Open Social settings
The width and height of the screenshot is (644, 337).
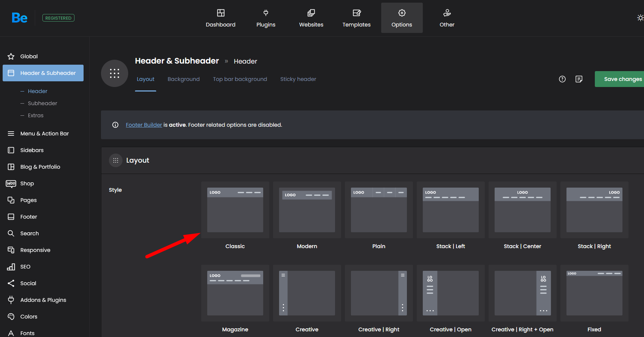click(x=43, y=283)
